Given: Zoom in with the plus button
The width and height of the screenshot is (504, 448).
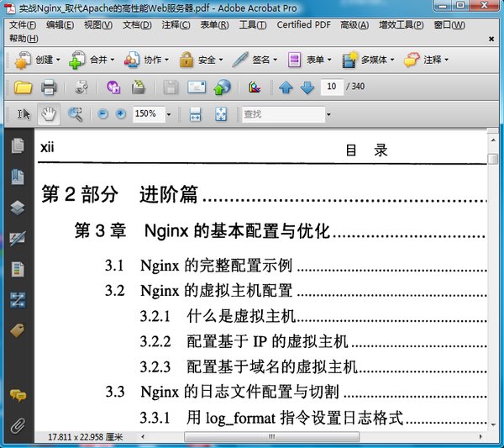Looking at the screenshot, I should tap(120, 113).
